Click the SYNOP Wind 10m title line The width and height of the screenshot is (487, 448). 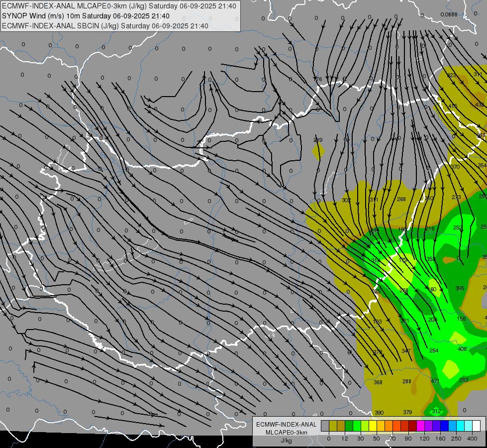click(86, 16)
